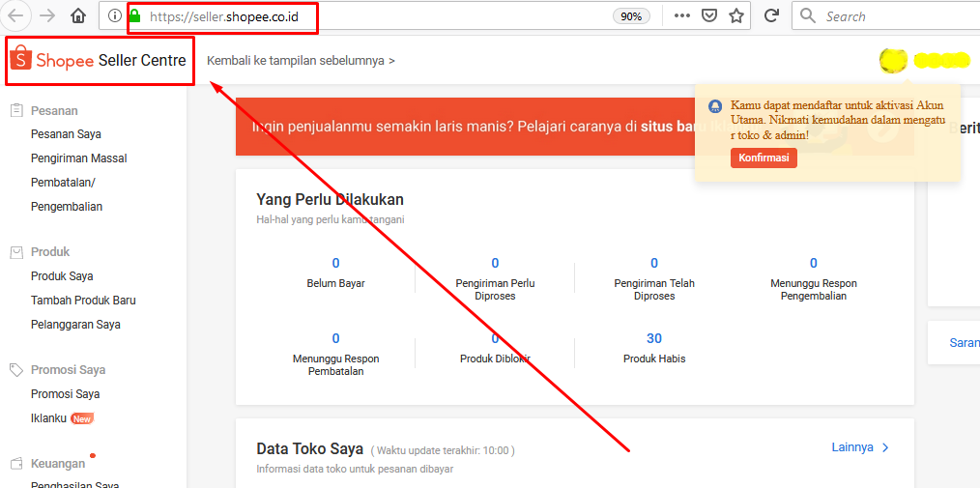Click the green padlock security icon
980x488 pixels.
tap(135, 15)
